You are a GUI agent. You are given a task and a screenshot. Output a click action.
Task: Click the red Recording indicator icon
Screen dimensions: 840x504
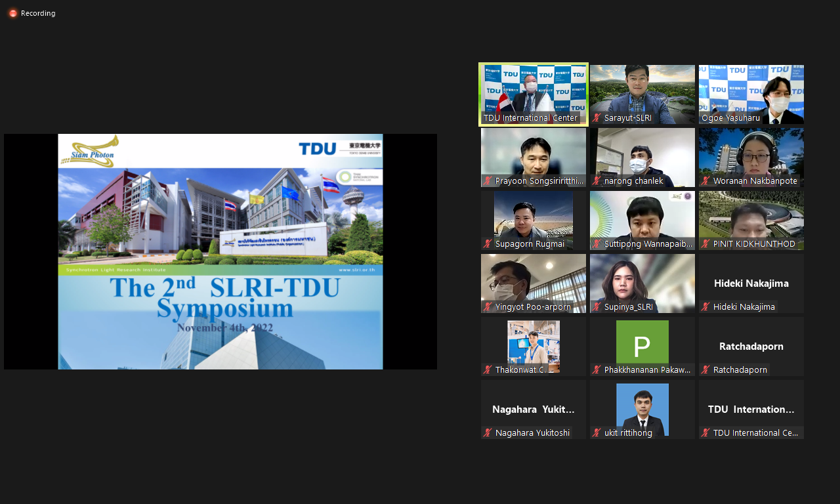[x=12, y=13]
